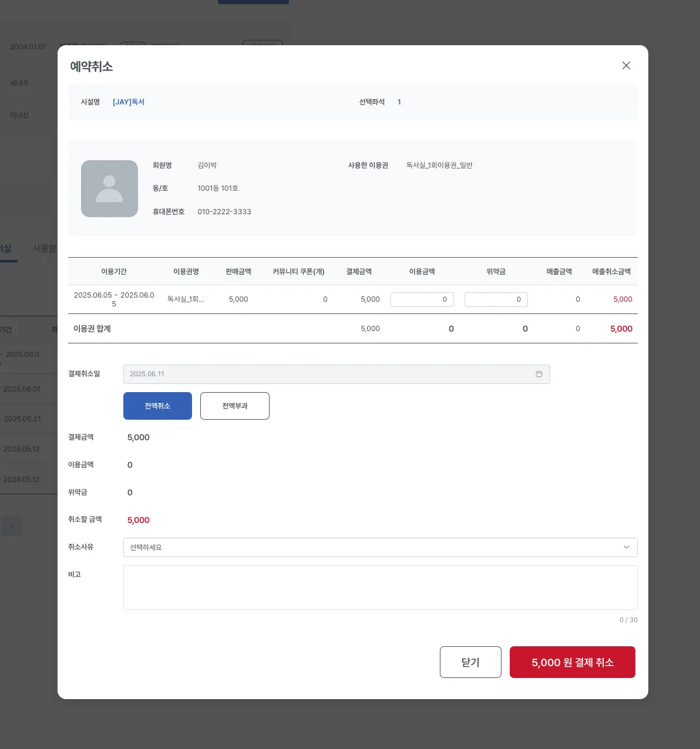Screen dimensions: 700x749
Task: Click usage period cell 2025.06.05 - 2025.06.05
Action: tap(114, 299)
